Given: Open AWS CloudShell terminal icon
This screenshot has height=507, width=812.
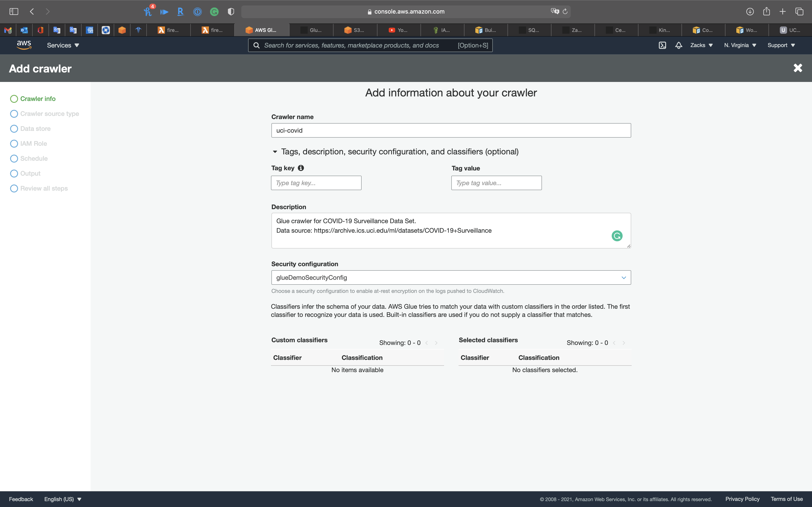Looking at the screenshot, I should [x=662, y=45].
